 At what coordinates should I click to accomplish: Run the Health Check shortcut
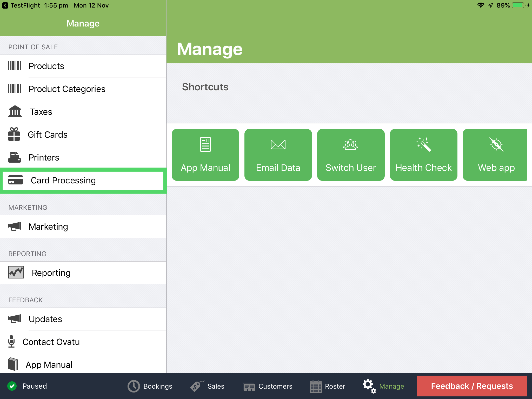[423, 155]
